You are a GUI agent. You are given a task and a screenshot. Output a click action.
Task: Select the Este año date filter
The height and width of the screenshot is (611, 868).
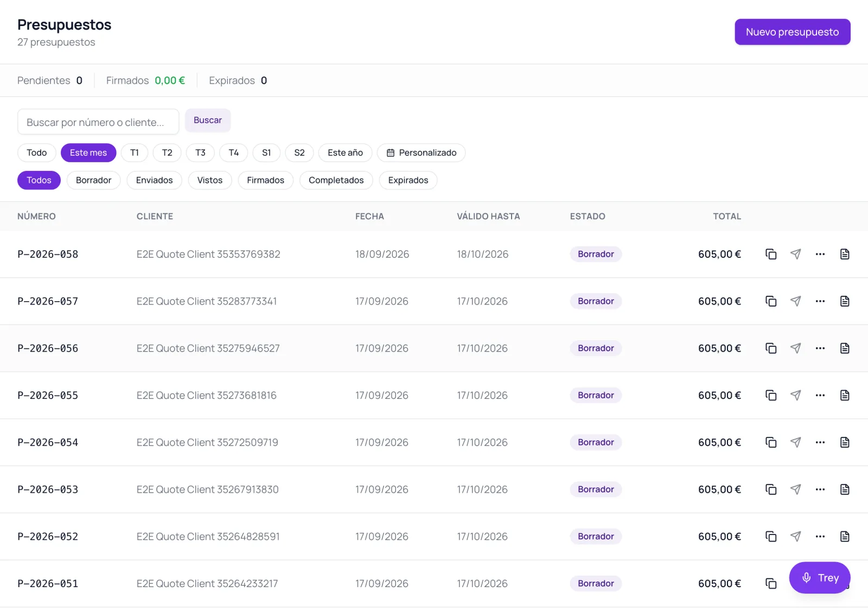point(345,152)
